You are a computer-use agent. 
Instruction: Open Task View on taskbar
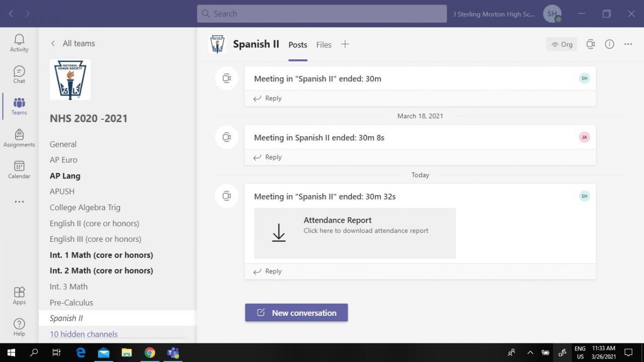[56, 352]
